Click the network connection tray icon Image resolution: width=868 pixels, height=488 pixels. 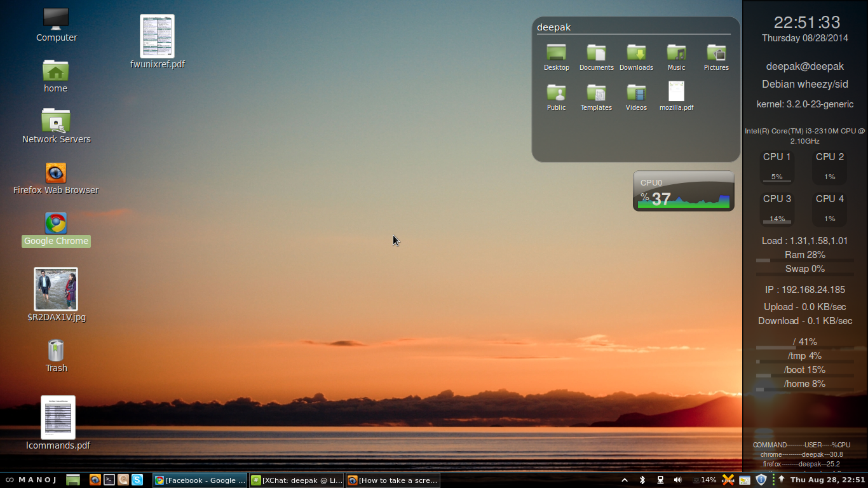click(660, 480)
